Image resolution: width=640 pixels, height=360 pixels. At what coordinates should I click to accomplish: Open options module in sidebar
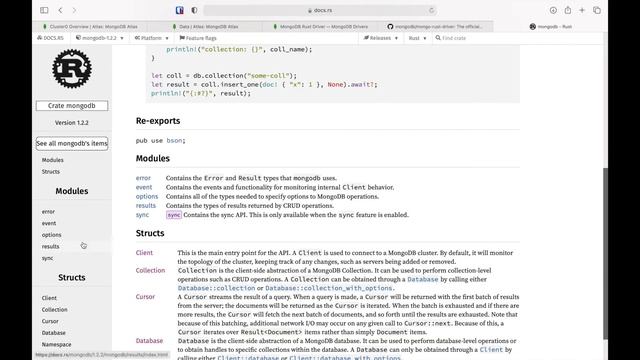(x=51, y=235)
